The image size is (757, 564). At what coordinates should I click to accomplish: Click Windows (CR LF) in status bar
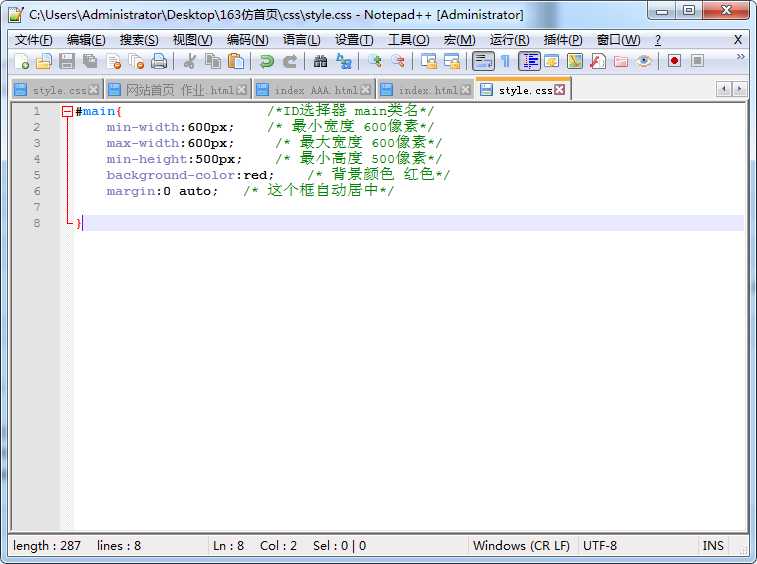[x=521, y=546]
